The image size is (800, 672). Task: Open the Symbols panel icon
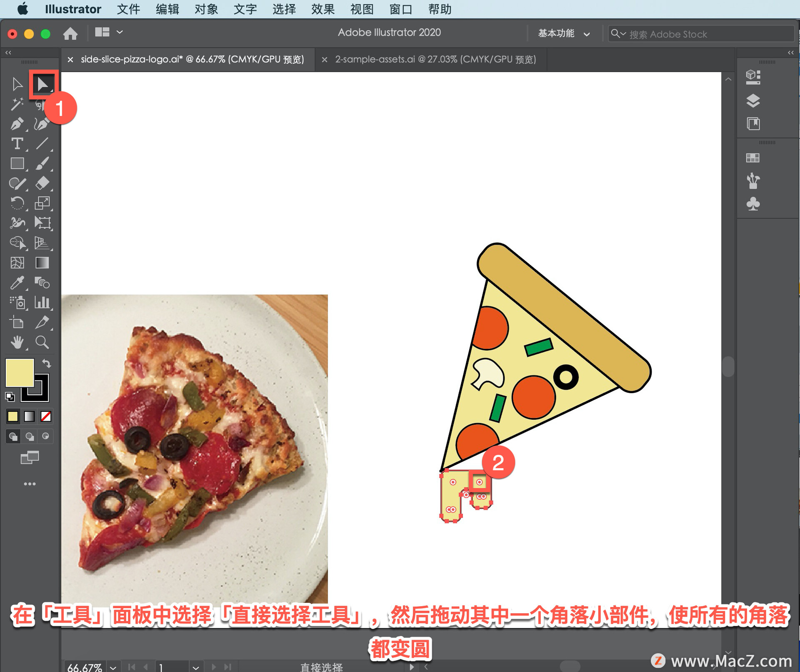753,204
